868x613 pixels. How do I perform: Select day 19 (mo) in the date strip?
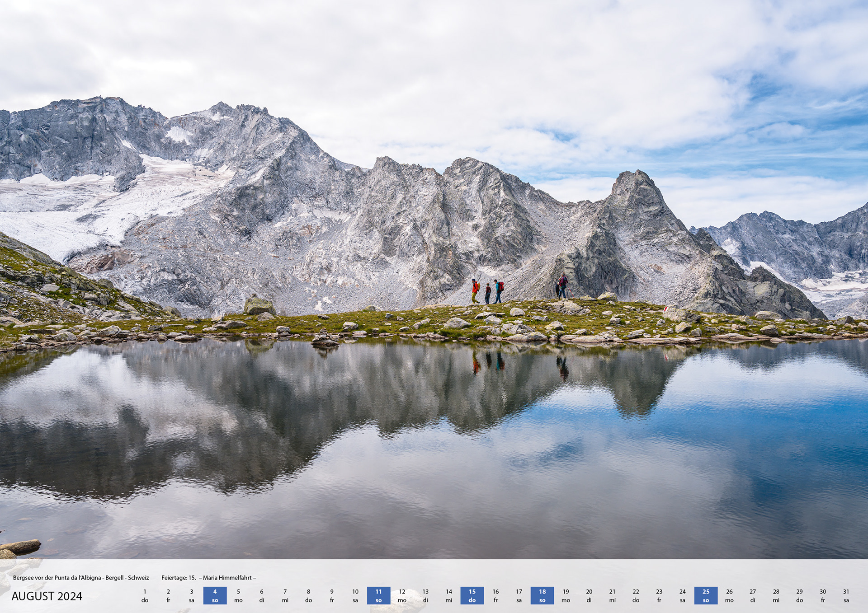(x=566, y=596)
